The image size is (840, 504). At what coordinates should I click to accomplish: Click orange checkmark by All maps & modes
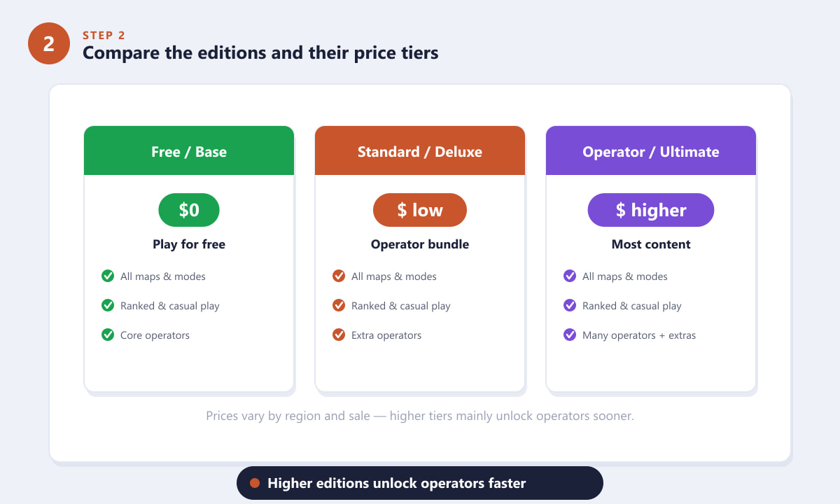[339, 276]
